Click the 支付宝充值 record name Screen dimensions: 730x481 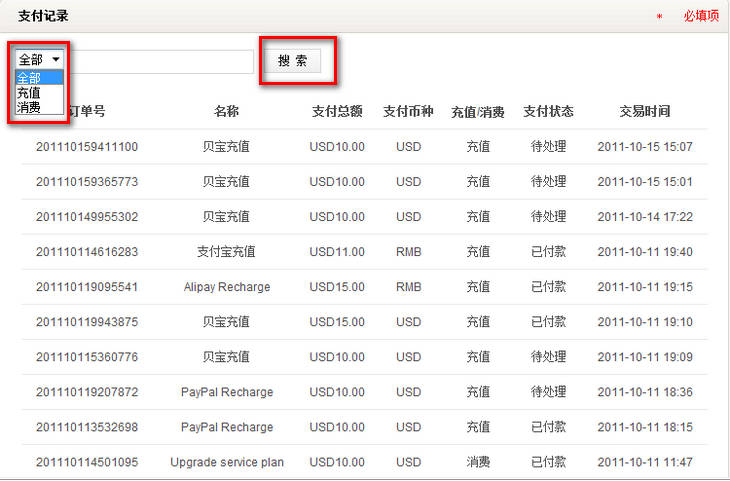[x=226, y=252]
